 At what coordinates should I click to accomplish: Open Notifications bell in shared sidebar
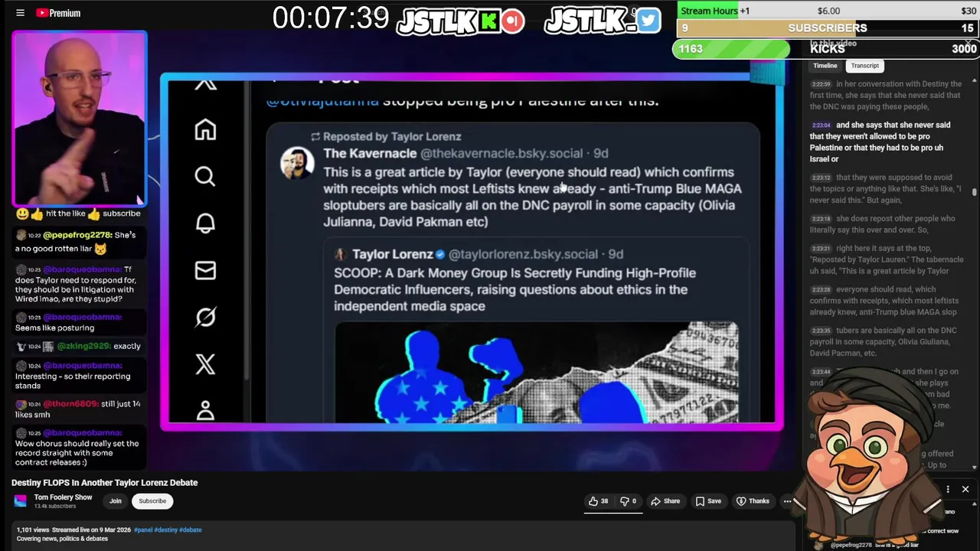[x=205, y=223]
